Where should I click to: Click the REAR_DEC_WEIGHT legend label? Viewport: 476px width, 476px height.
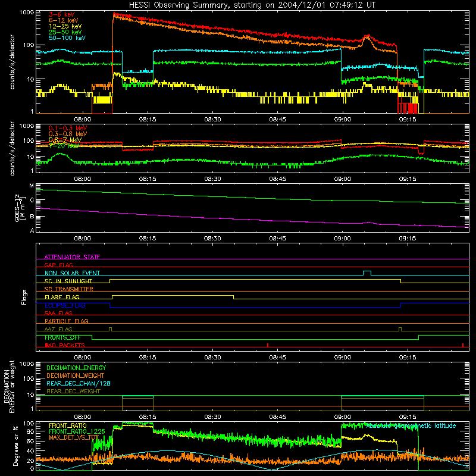click(x=73, y=392)
